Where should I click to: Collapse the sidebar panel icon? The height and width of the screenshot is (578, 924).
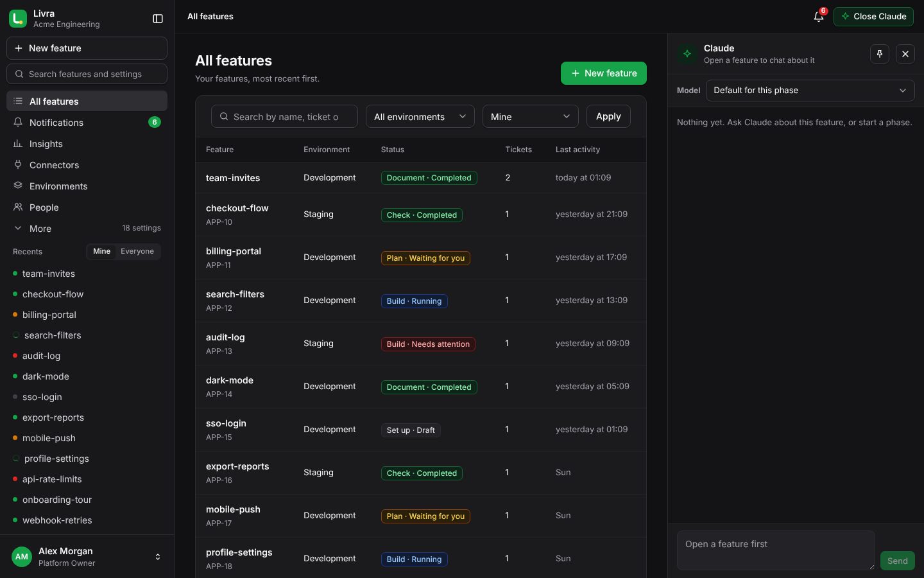coord(158,19)
